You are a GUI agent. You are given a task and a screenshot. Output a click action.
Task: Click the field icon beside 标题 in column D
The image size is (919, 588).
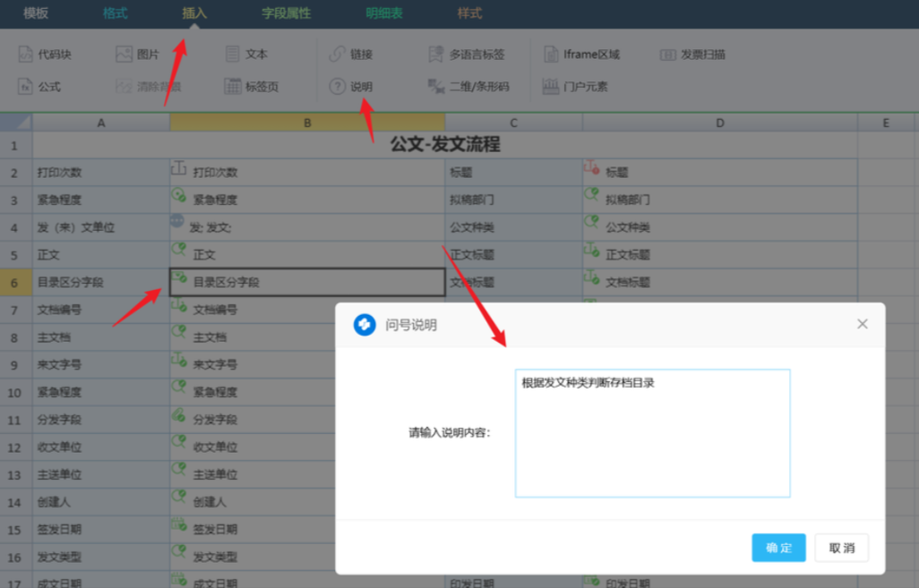591,168
